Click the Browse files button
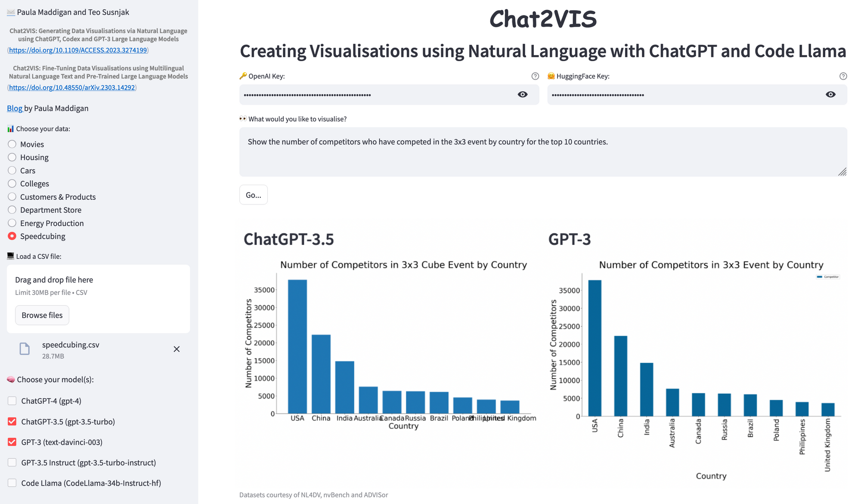Viewport: 861px width, 504px height. point(42,315)
